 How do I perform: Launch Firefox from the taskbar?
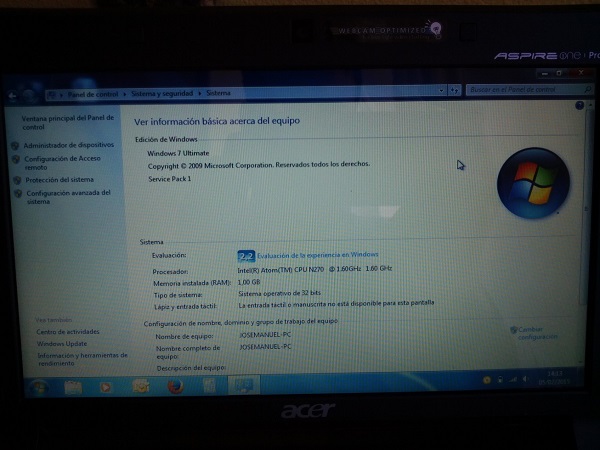coord(176,386)
